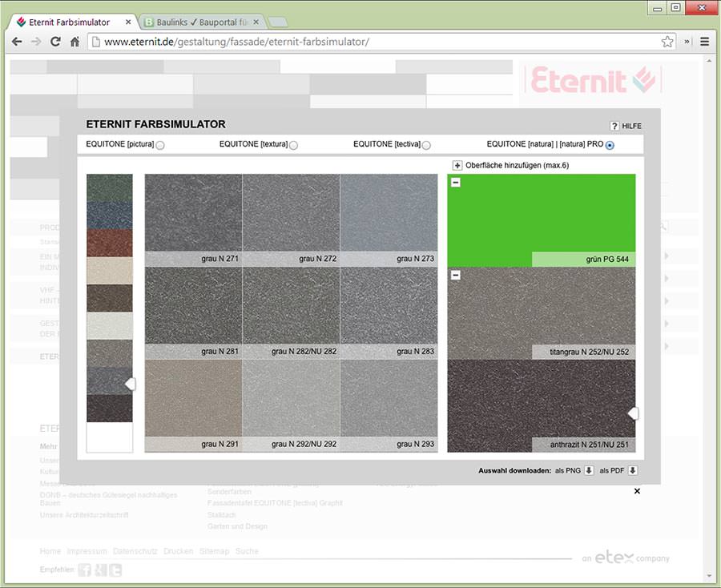Image resolution: width=721 pixels, height=588 pixels.
Task: Pick the grau N 272 tile
Action: pyautogui.click(x=291, y=220)
